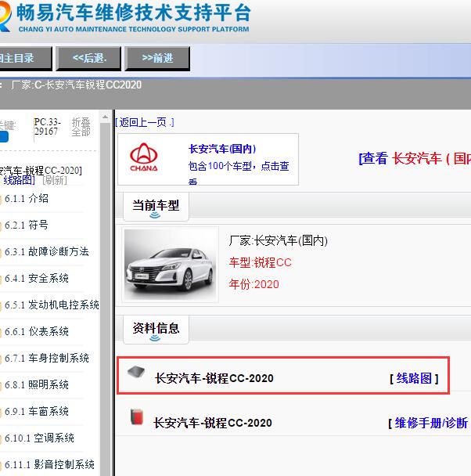
Task: Click 查看 长安汽车 red header link
Action: 415,158
